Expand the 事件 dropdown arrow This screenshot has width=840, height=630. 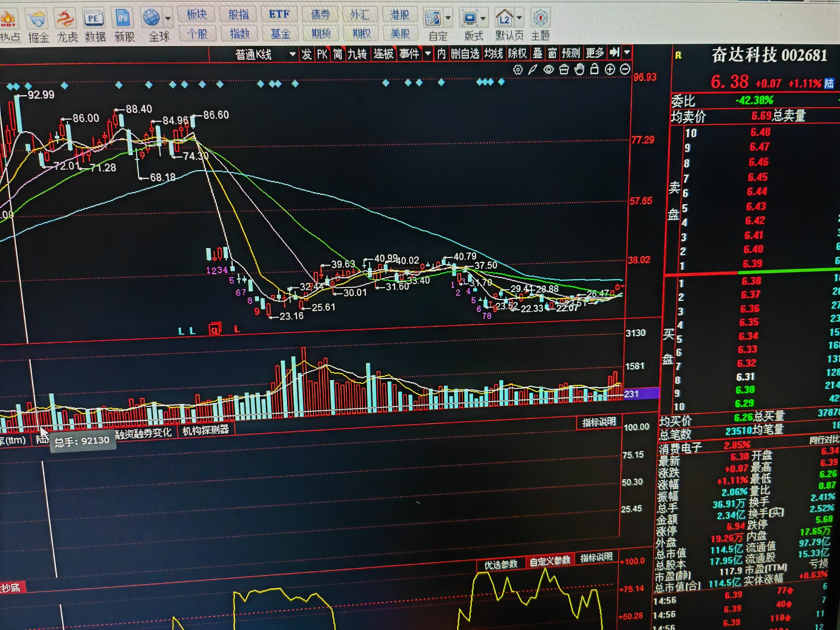click(428, 53)
